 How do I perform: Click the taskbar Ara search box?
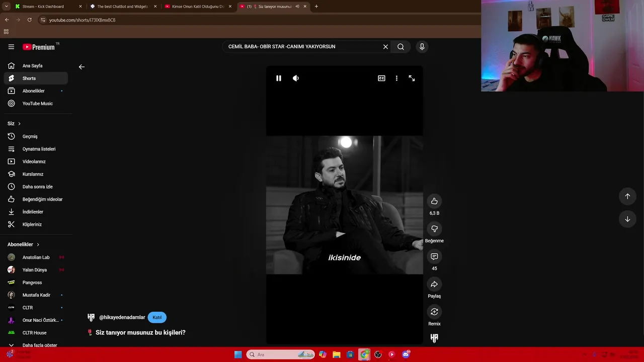pos(280,354)
